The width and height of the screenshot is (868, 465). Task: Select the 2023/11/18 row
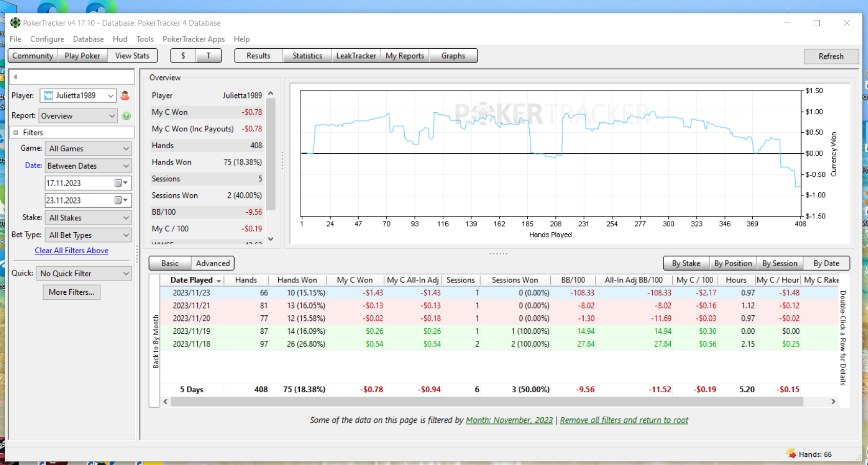tap(499, 344)
